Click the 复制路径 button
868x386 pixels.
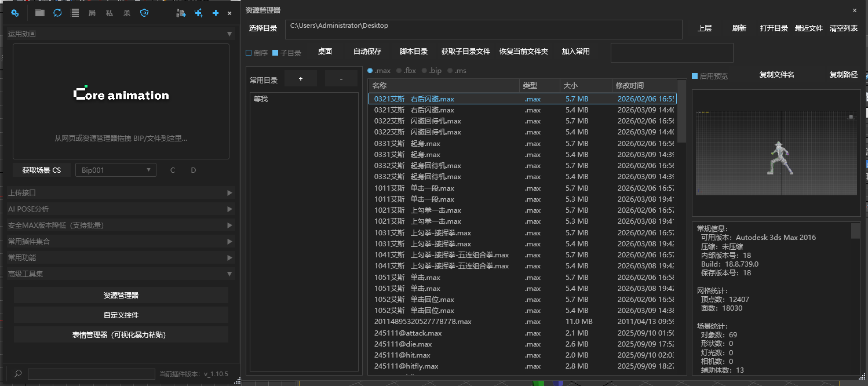(844, 75)
